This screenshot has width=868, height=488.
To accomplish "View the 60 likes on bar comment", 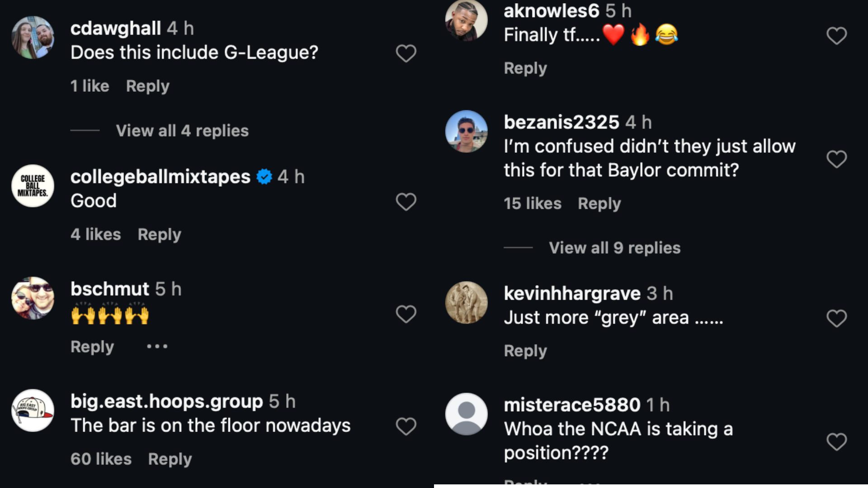I will coord(101,459).
